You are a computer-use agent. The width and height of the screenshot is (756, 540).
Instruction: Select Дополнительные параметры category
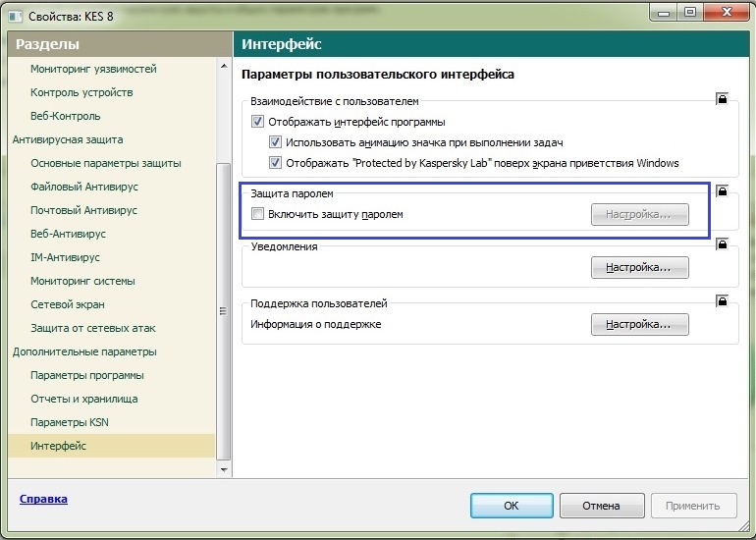click(x=84, y=351)
